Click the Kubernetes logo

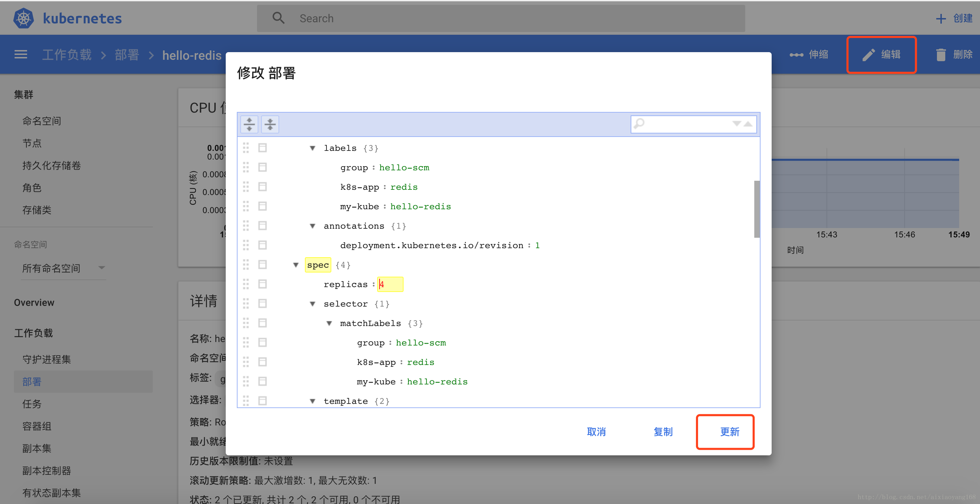pos(23,18)
